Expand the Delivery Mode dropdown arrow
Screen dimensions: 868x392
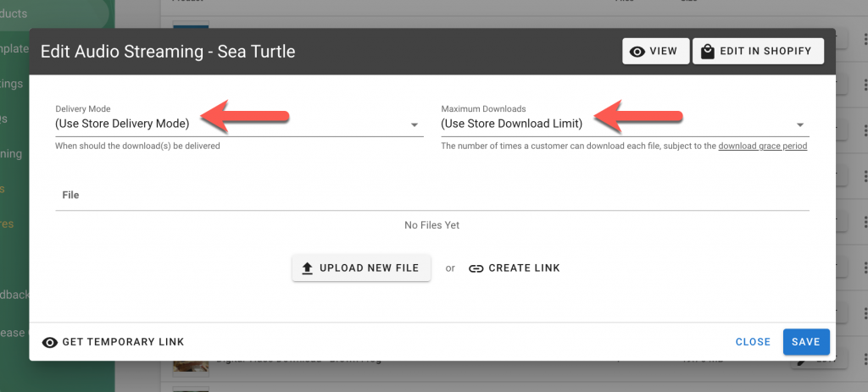tap(414, 125)
